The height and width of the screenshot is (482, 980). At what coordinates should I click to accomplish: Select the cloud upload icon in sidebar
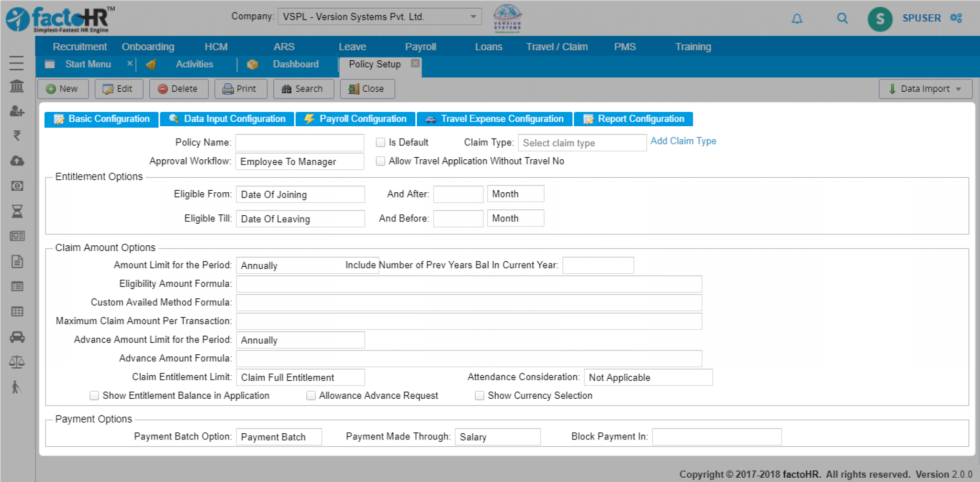tap(18, 161)
